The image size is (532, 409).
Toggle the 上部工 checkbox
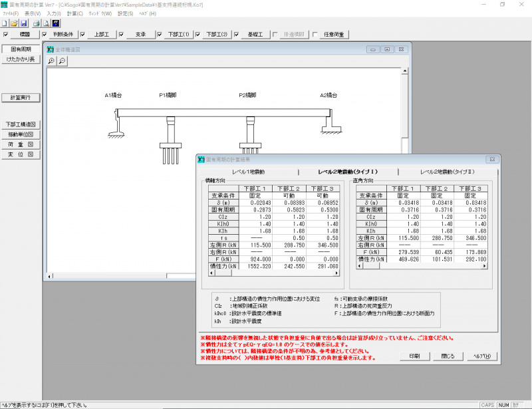[82, 35]
